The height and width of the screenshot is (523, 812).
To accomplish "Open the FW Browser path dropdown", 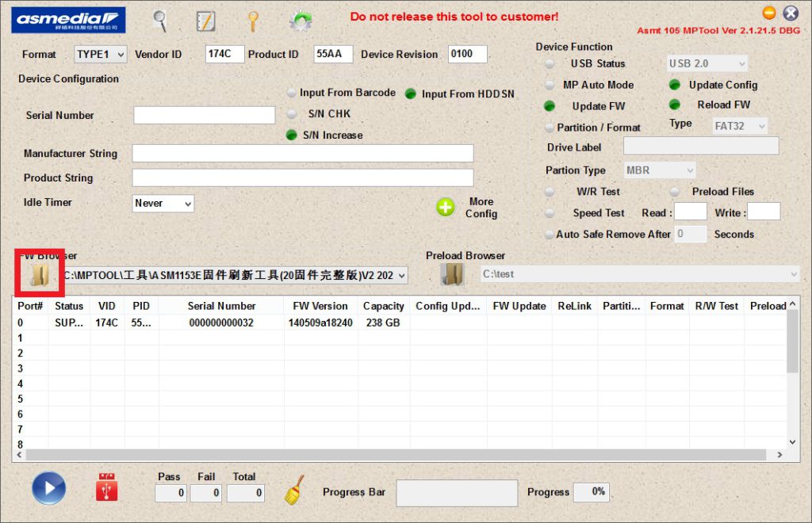I will pyautogui.click(x=401, y=276).
